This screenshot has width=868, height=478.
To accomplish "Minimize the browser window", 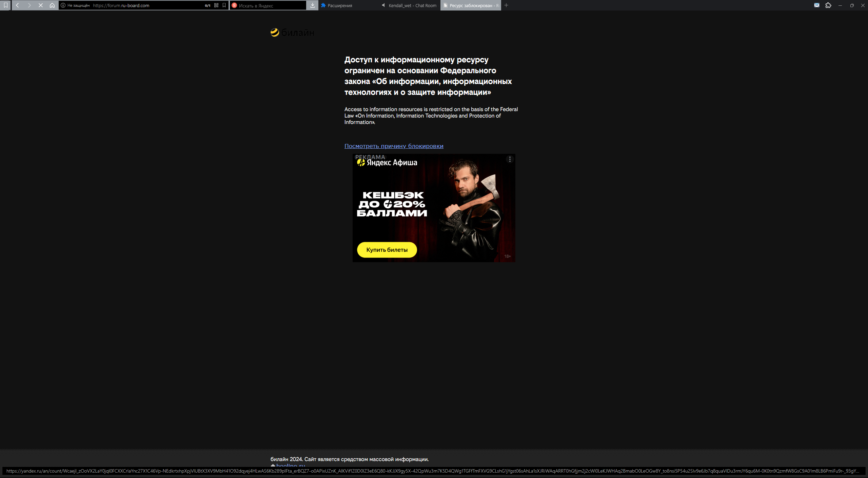I will (x=840, y=5).
